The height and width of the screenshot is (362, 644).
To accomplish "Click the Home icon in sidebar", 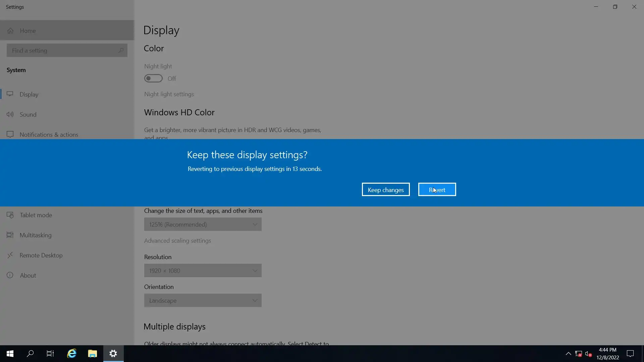I will (x=10, y=31).
